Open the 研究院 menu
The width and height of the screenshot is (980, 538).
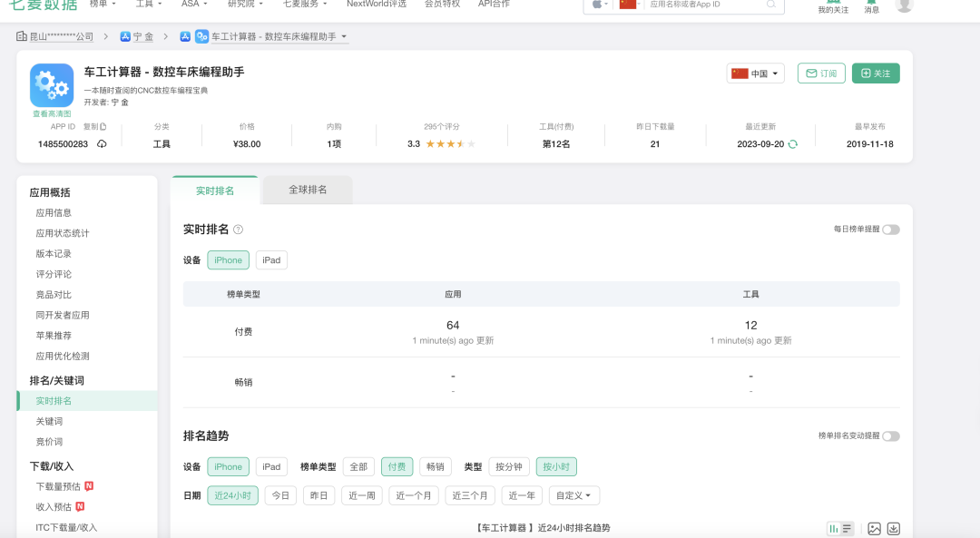point(245,4)
